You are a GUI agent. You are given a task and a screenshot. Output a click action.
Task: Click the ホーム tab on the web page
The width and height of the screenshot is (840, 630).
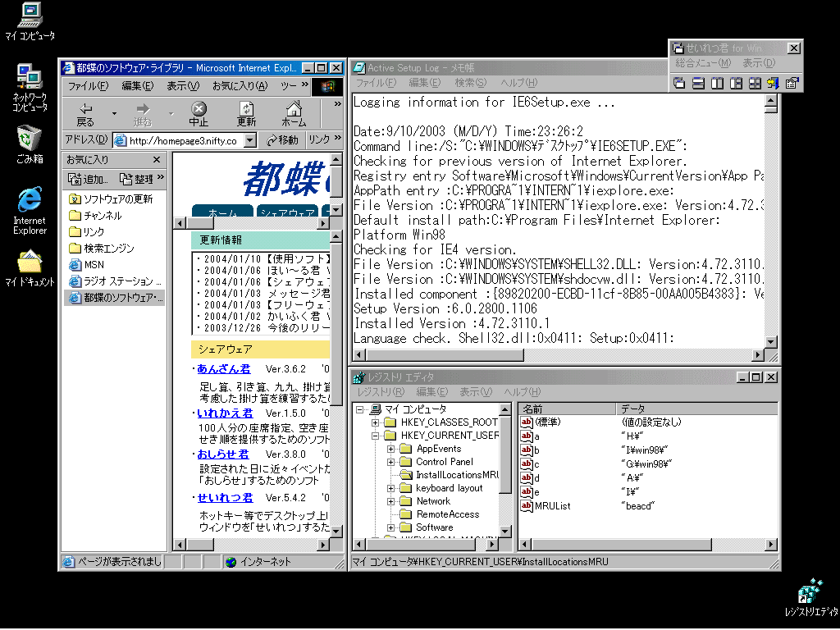pos(222,212)
